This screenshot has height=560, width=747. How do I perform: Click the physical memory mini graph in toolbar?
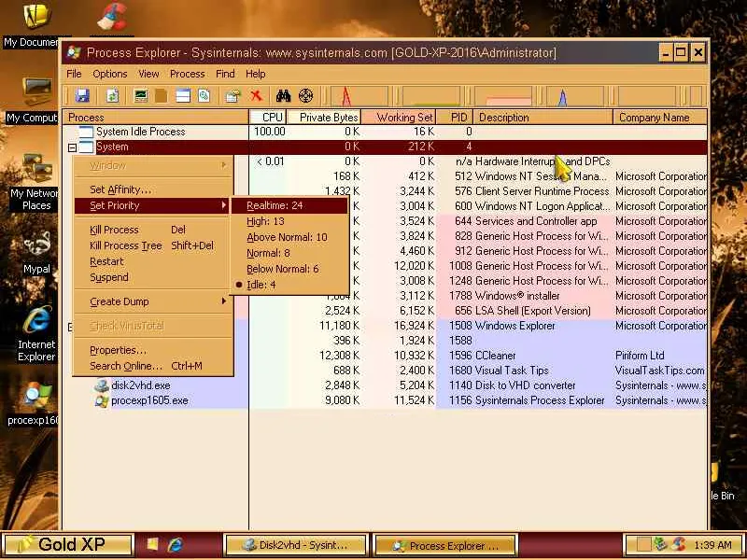click(502, 96)
